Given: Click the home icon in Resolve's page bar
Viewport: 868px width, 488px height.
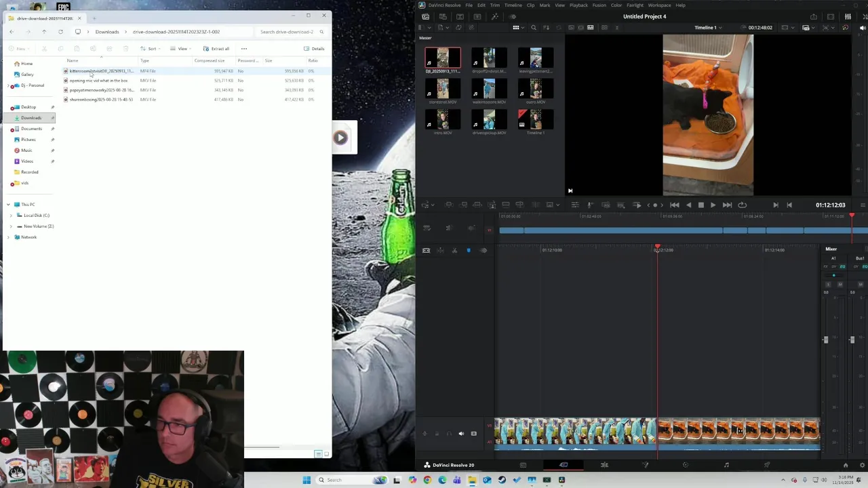Looking at the screenshot, I should [845, 465].
